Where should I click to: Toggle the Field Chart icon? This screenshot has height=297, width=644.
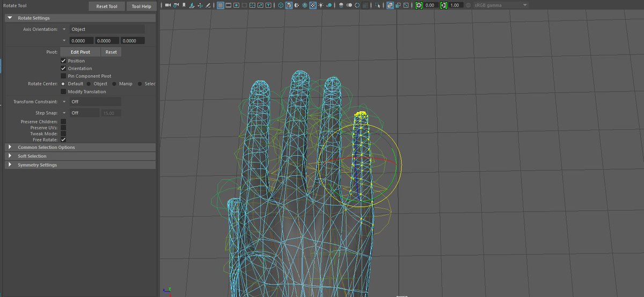252,5
